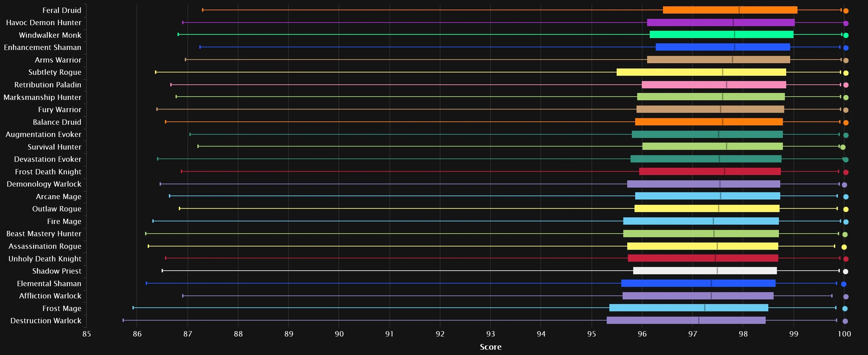The image size is (868, 355).
Task: Click the orange Feral Druid box bar
Action: [730, 10]
